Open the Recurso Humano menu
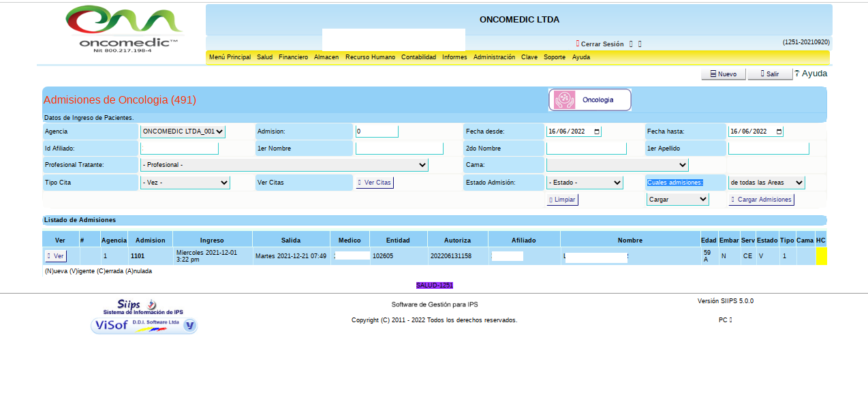 (x=370, y=57)
